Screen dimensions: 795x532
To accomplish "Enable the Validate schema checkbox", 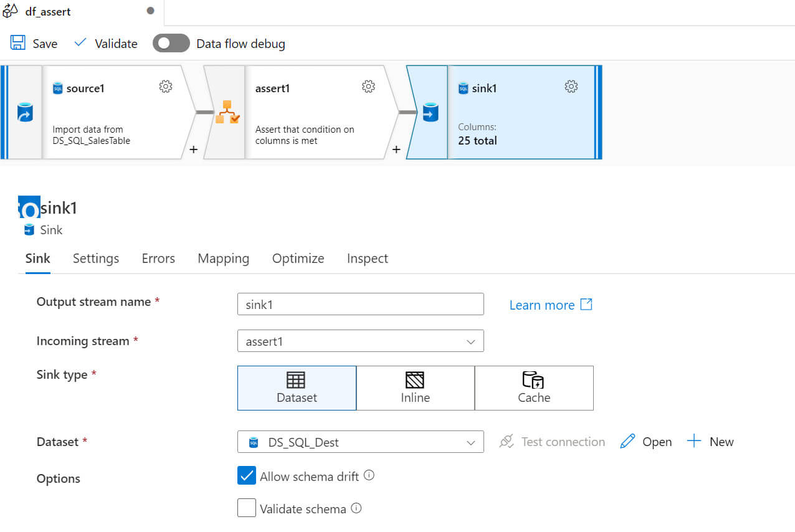I will click(x=247, y=508).
